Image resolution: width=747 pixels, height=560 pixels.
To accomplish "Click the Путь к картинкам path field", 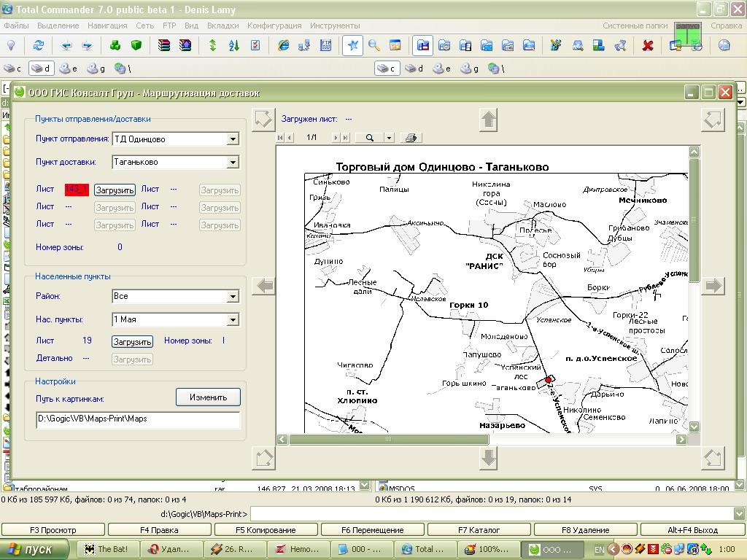I will (138, 420).
